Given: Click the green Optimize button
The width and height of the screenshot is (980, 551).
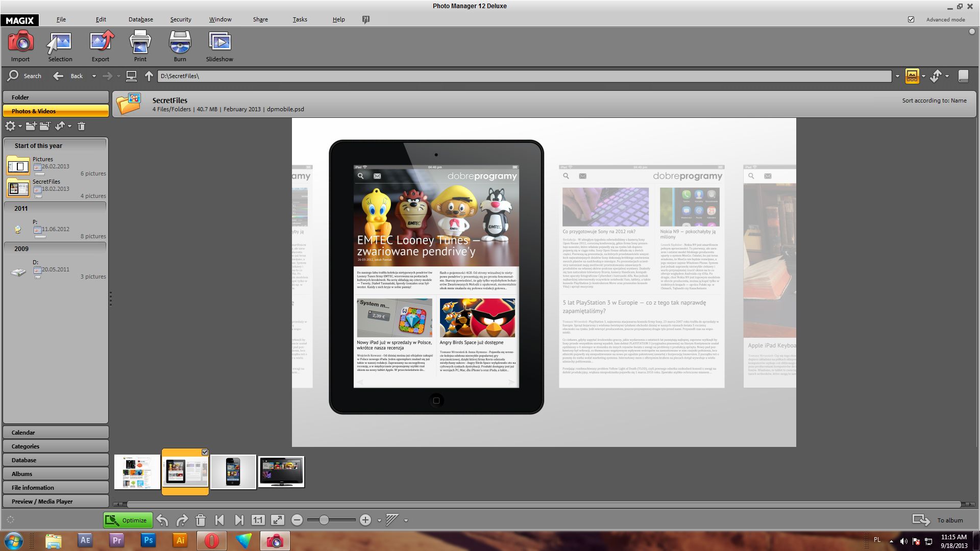Looking at the screenshot, I should point(128,520).
